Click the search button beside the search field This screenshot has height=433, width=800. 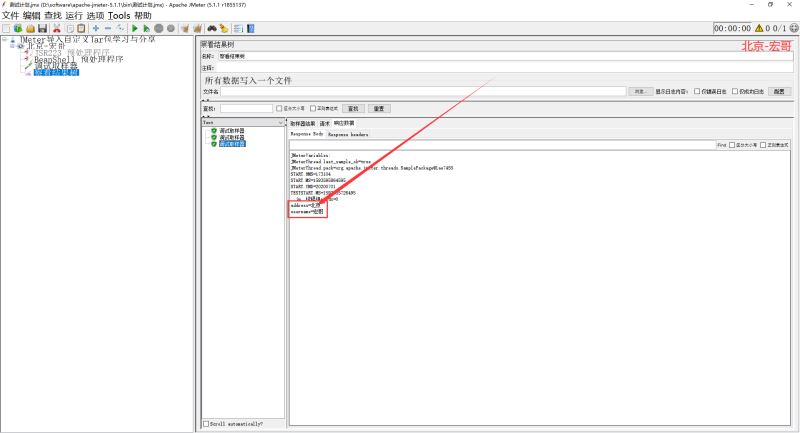[353, 109]
